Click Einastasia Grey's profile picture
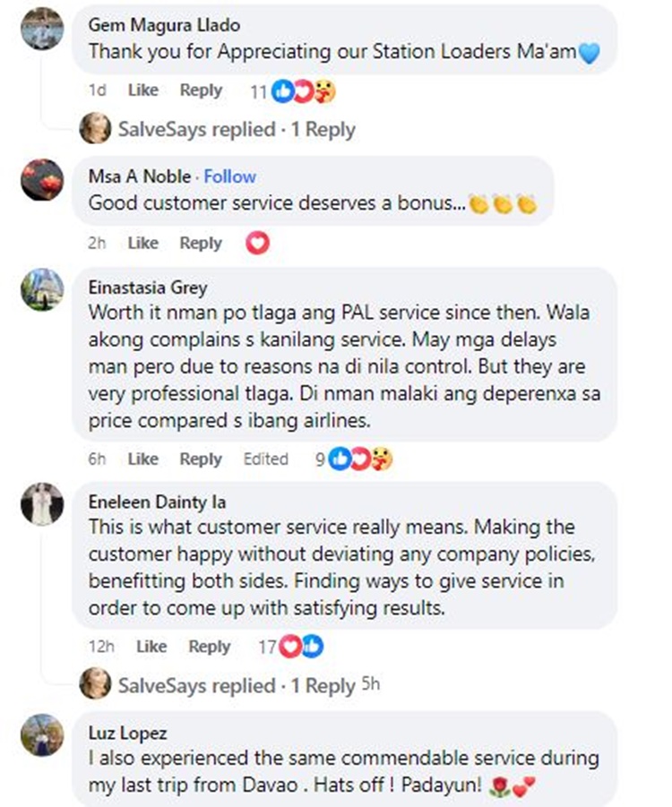This screenshot has height=807, width=672. 42,289
